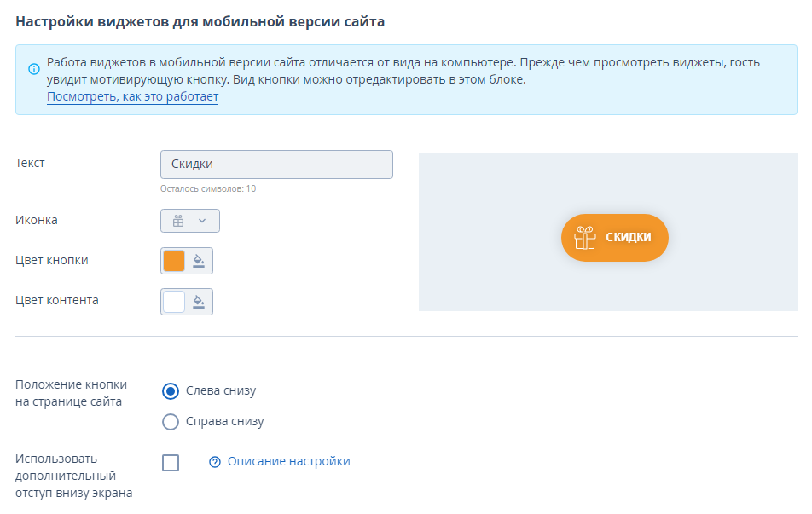Click the white content color swatch

174,302
